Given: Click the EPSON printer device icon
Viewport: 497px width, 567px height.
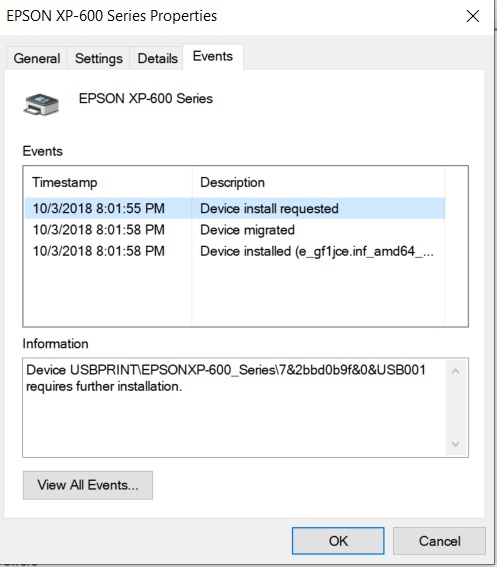Looking at the screenshot, I should (x=41, y=104).
